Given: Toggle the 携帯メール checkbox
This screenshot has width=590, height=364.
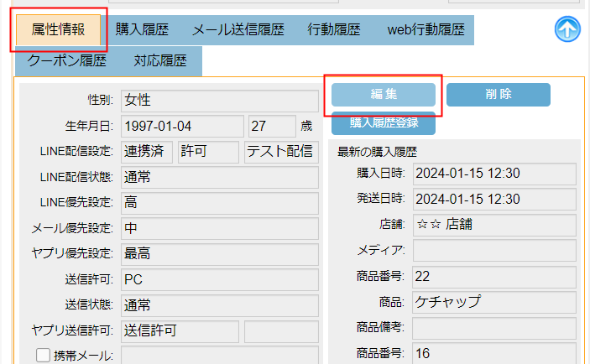Looking at the screenshot, I should point(44,356).
